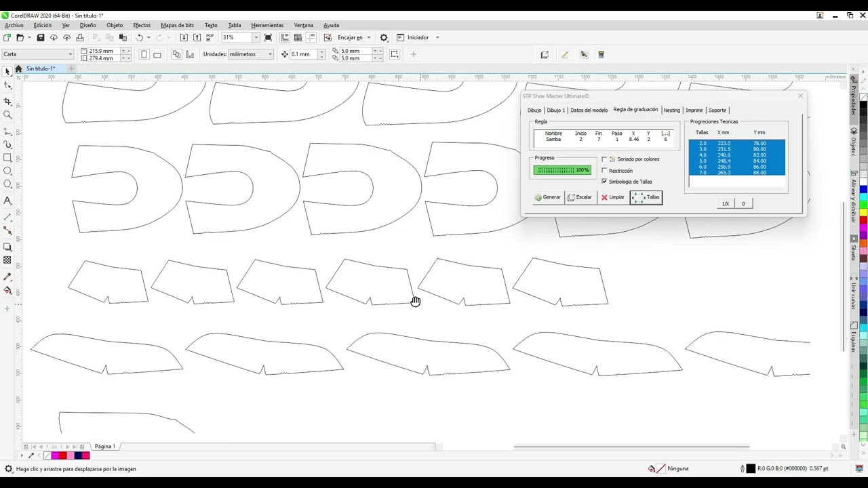Expand the Iniciador launcher dropdown arrow
Image resolution: width=868 pixels, height=488 pixels.
(x=437, y=37)
